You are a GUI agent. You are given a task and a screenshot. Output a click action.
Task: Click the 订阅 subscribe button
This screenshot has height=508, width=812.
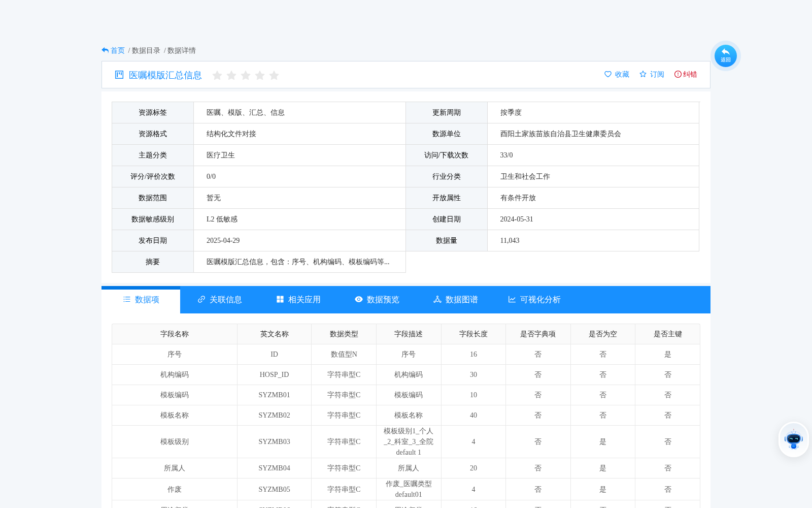(x=652, y=74)
